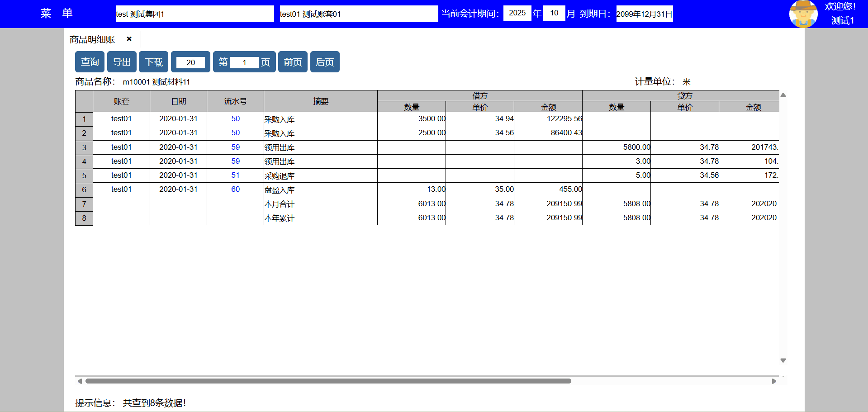Focus the page size field showing 20

pyautogui.click(x=190, y=62)
